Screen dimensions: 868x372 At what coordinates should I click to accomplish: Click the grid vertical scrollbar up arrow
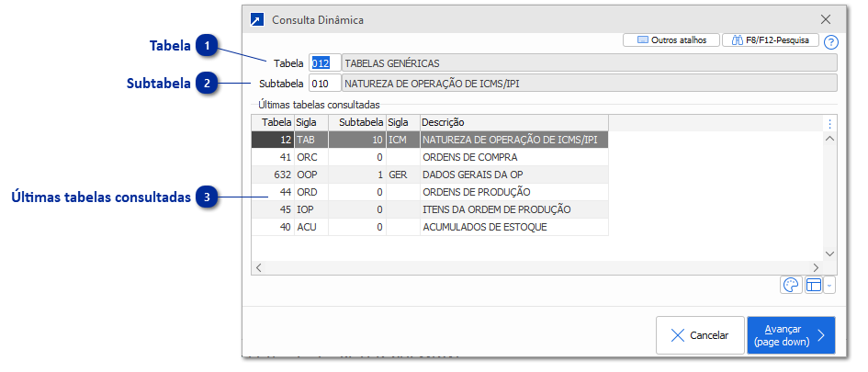pos(829,139)
